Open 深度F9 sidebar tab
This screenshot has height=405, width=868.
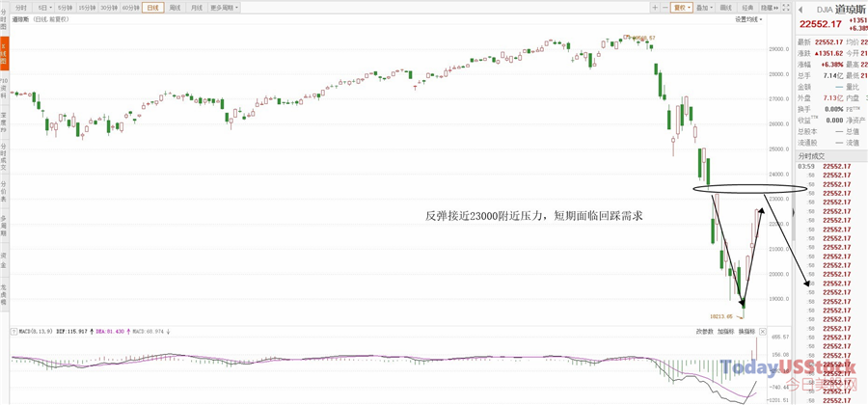4,121
